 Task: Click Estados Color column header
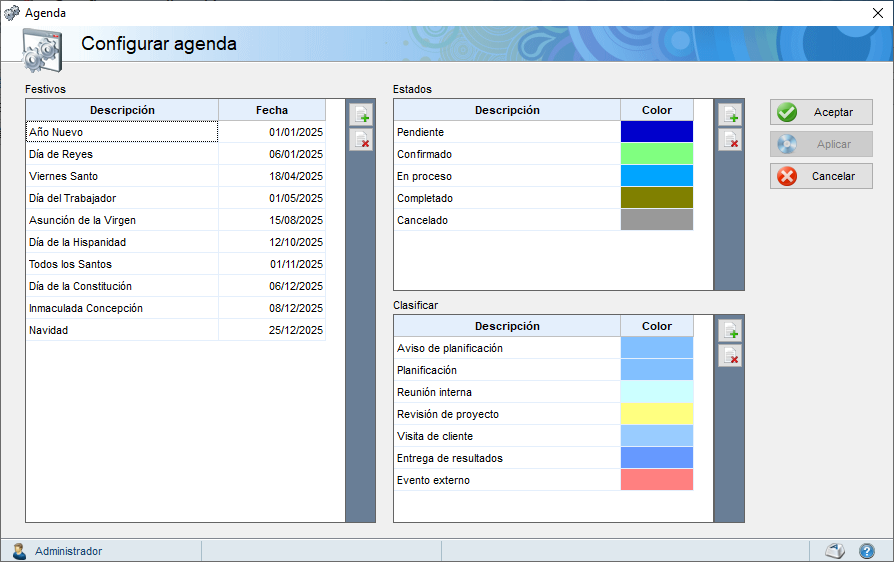(657, 110)
